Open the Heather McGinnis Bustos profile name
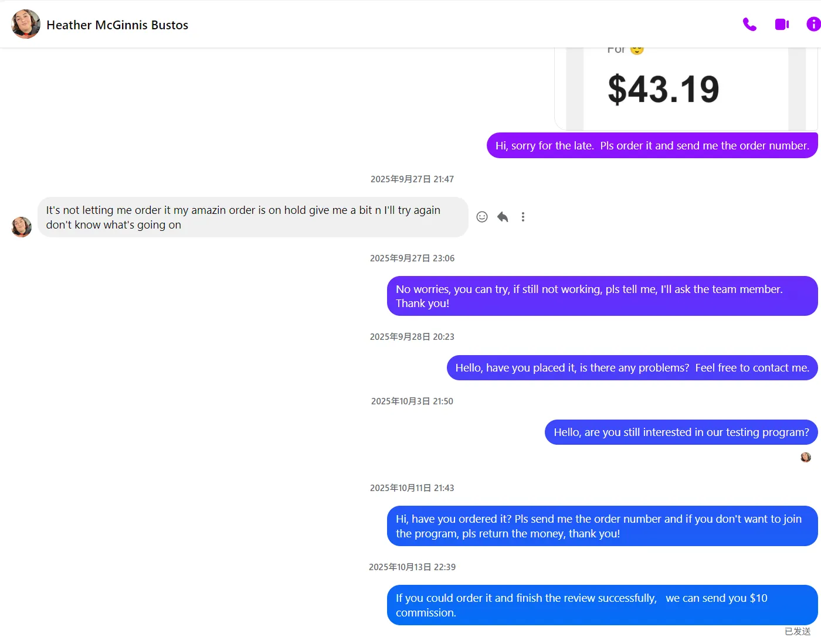 117,25
